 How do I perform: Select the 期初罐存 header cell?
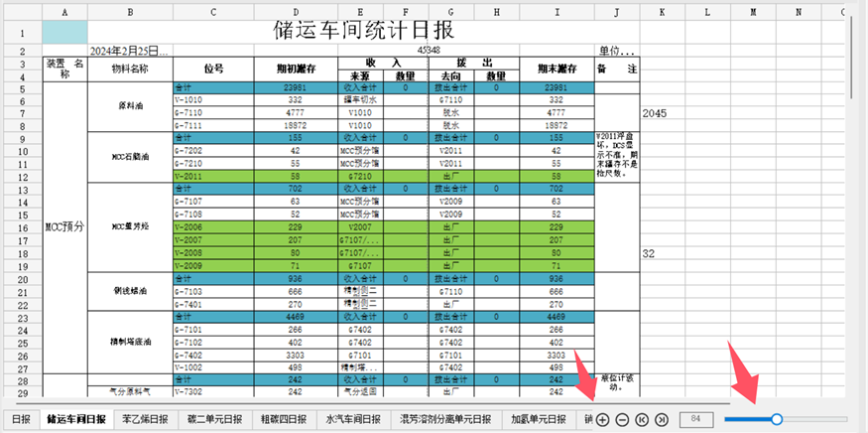[297, 69]
